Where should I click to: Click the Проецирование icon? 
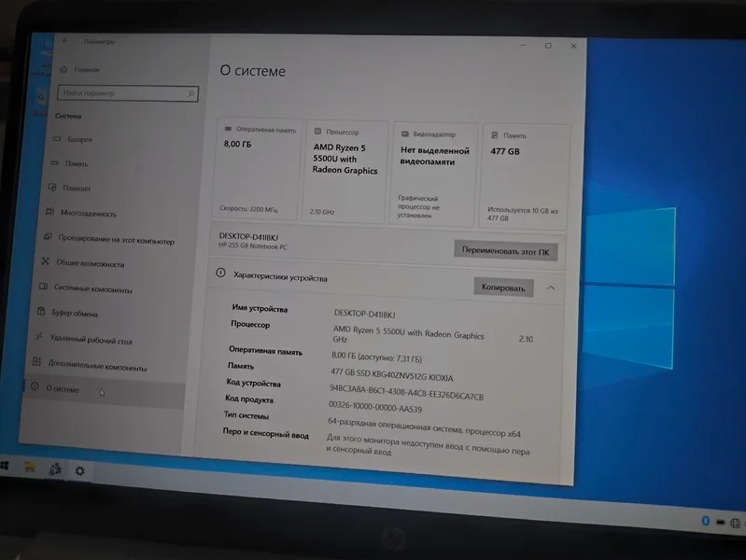(48, 236)
